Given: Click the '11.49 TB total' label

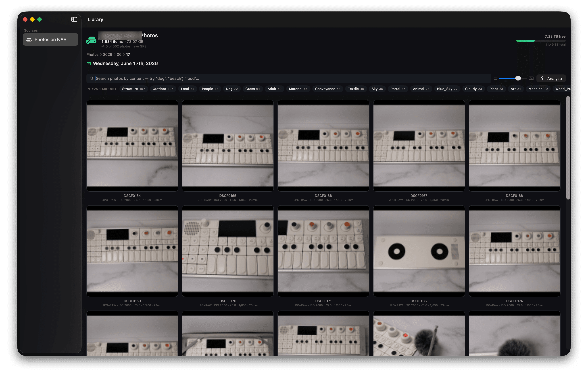Looking at the screenshot, I should point(555,45).
